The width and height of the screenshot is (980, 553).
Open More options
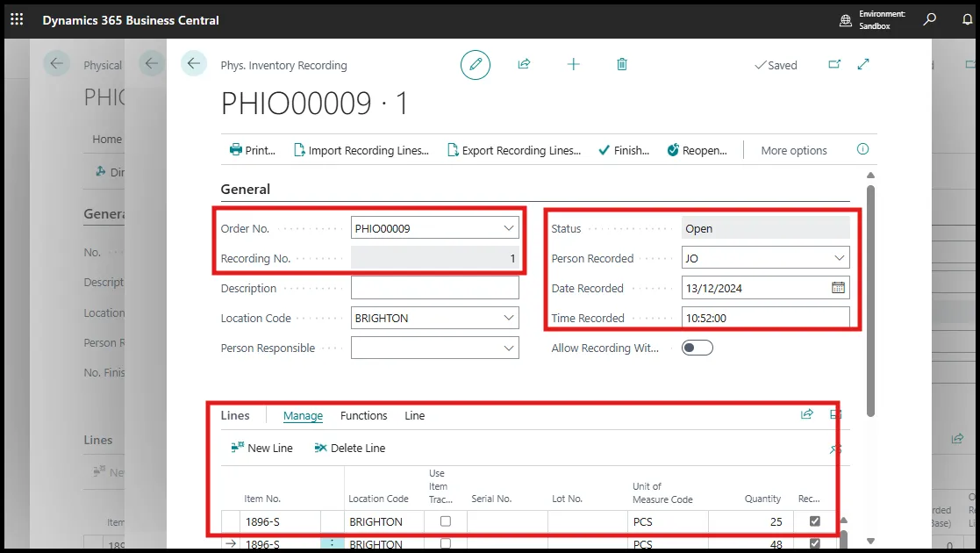(x=794, y=150)
